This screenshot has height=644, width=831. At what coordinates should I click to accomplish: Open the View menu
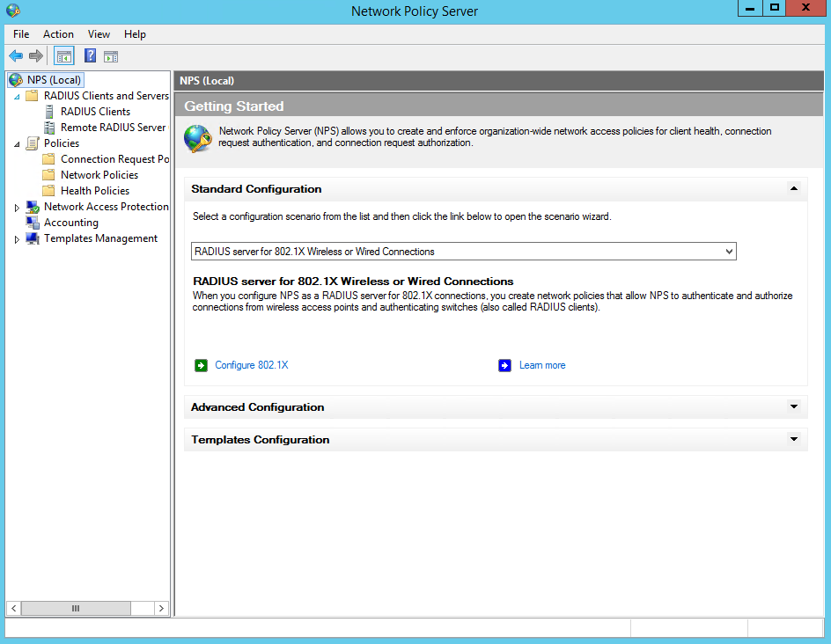click(x=99, y=34)
